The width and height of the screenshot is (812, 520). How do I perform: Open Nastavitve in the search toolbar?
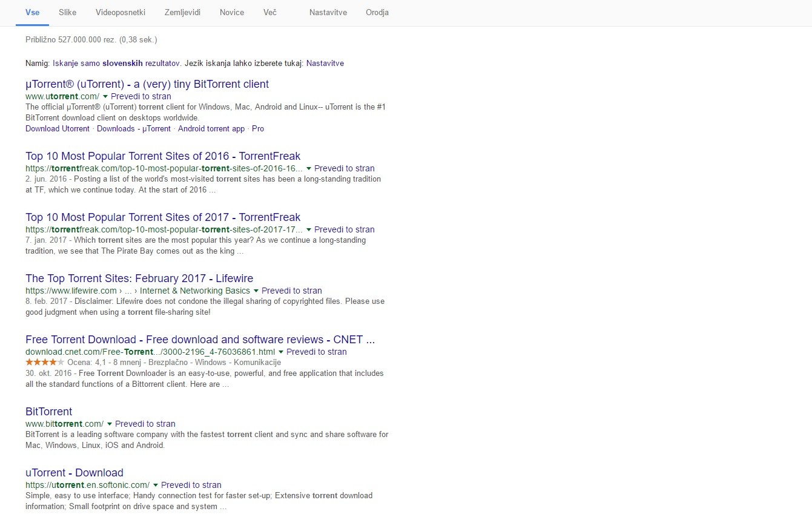[x=328, y=12]
